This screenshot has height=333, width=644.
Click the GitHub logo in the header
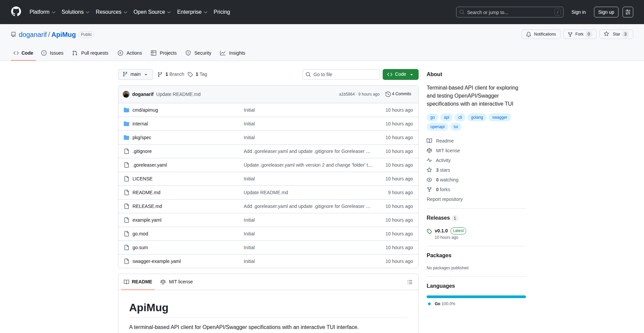click(x=15, y=12)
